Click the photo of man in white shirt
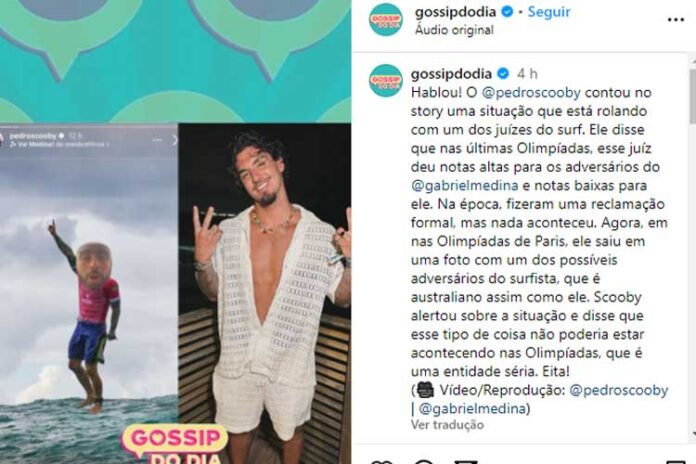Screen dimensions: 696x464 point(265,293)
